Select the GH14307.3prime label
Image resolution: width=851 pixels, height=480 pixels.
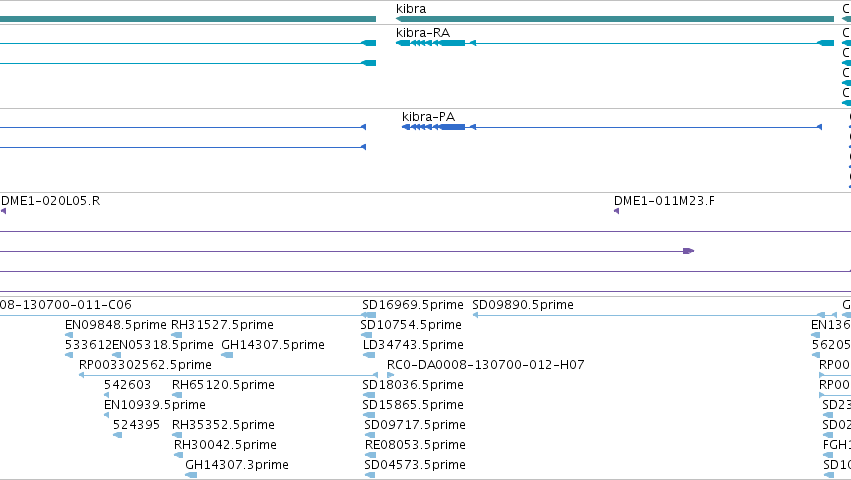[x=237, y=465]
